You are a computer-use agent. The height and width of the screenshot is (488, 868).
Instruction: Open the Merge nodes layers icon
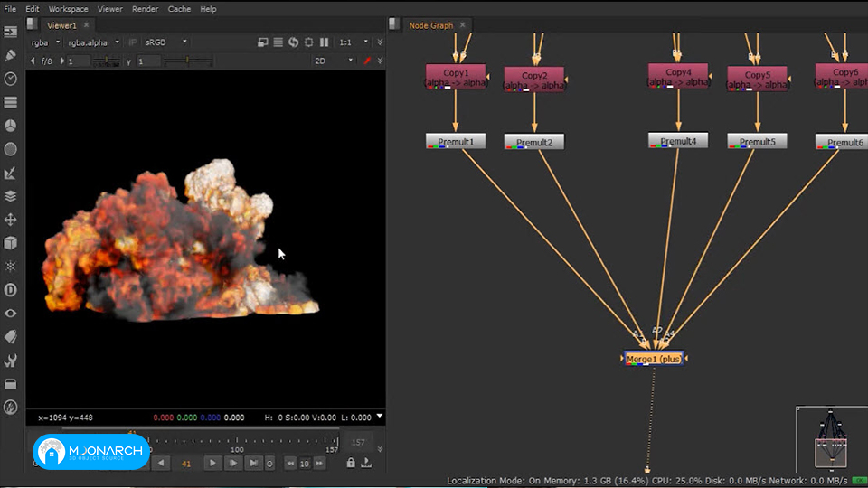pyautogui.click(x=11, y=196)
